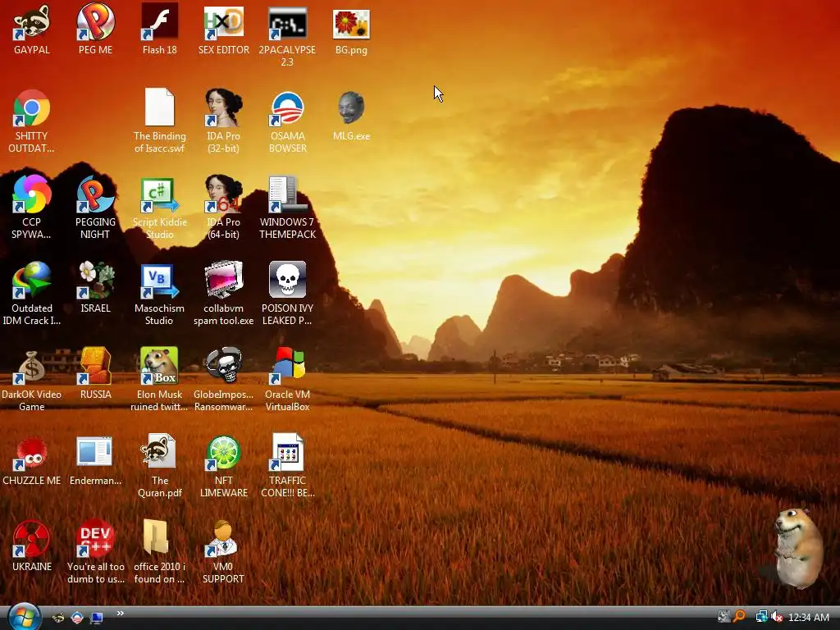Expand the Quick Launch overflow chevron
The width and height of the screenshot is (840, 630).
coord(121,613)
